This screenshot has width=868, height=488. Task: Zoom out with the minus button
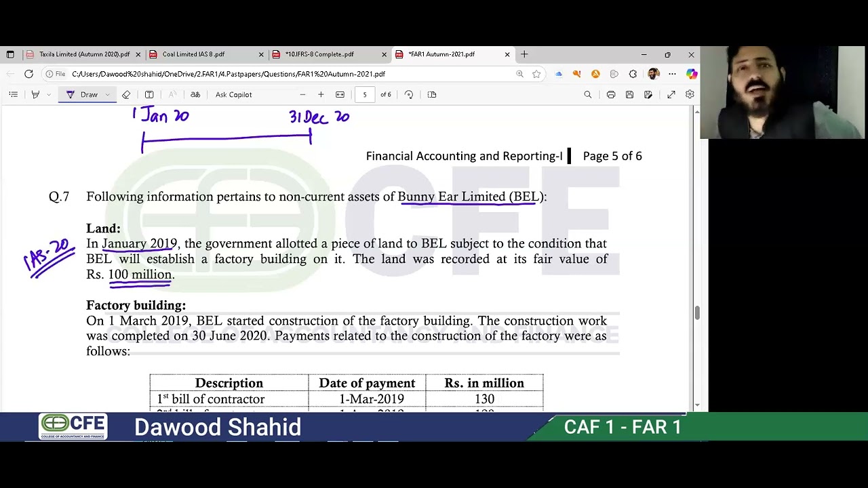pyautogui.click(x=302, y=95)
